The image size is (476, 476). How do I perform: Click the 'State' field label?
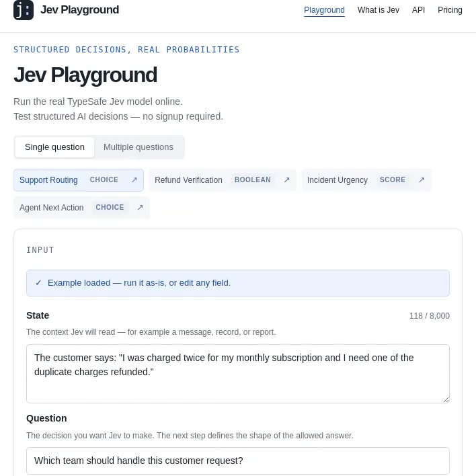pos(38,315)
